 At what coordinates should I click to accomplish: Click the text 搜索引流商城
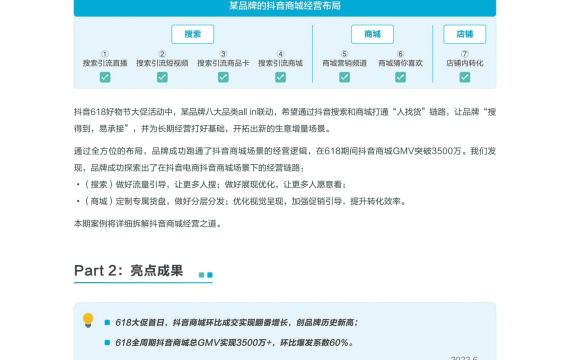[280, 63]
